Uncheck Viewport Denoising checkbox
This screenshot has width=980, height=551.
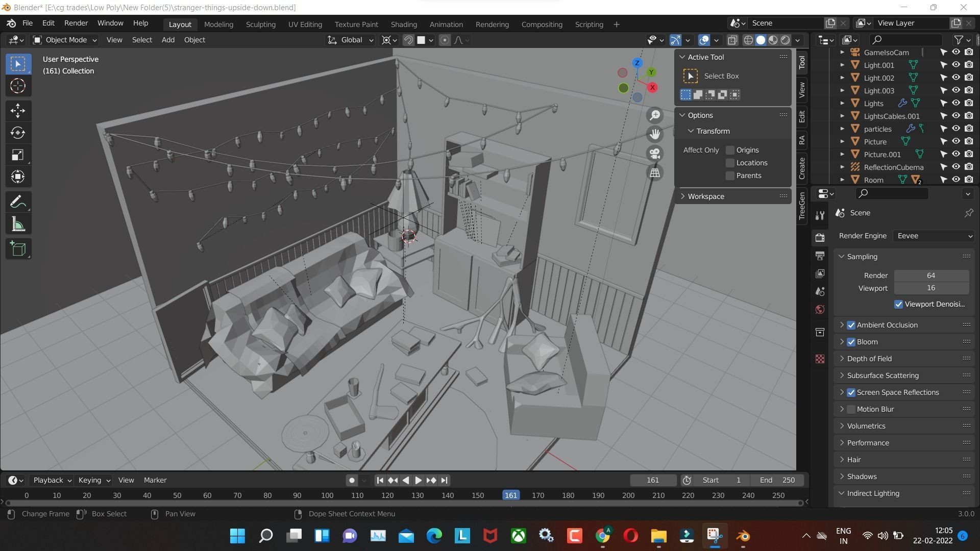pos(899,304)
